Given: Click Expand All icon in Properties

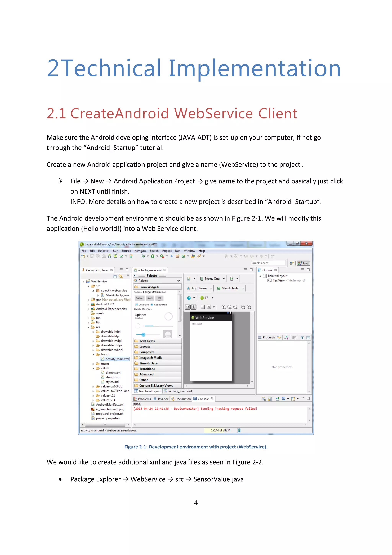Looking at the screenshot, I should click(302, 337).
